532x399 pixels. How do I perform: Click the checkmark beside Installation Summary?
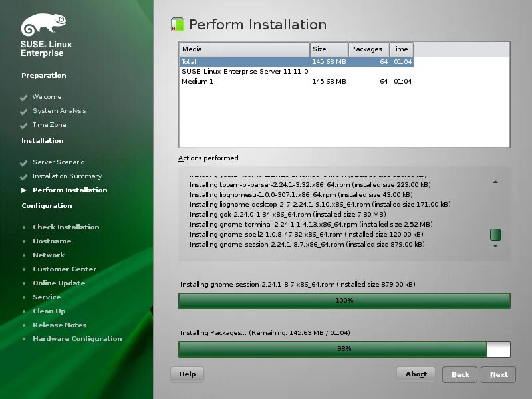(23, 177)
